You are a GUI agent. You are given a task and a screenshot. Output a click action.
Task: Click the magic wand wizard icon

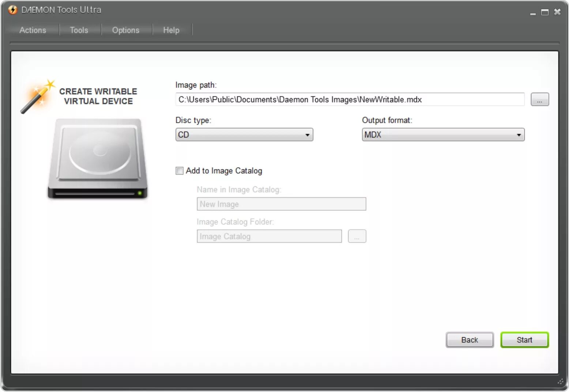click(38, 97)
